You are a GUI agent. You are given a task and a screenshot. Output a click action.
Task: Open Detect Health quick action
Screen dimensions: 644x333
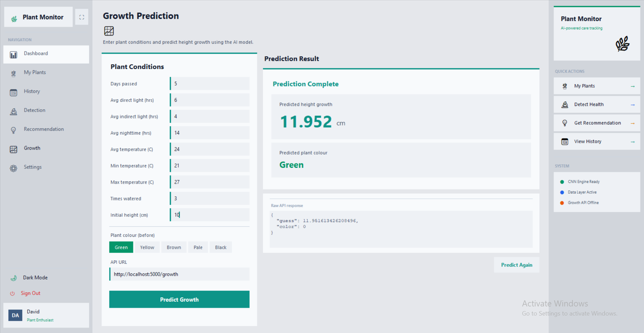[x=597, y=105]
